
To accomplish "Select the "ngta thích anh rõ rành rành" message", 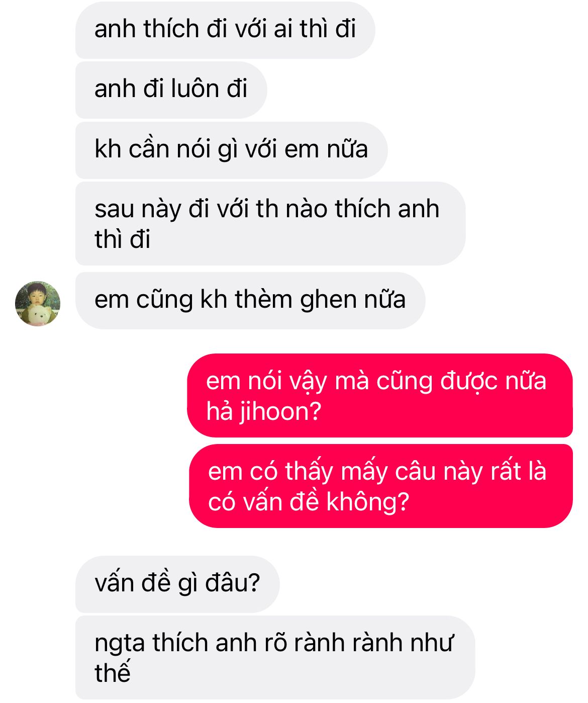I will point(275,658).
